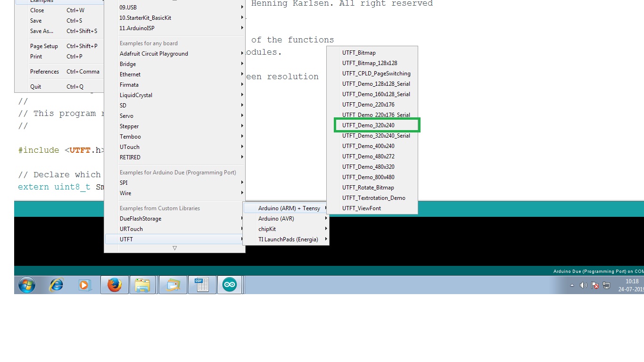Image resolution: width=644 pixels, height=362 pixels.
Task: Select Arduino (ARM) + Teensy submenu
Action: 286,208
